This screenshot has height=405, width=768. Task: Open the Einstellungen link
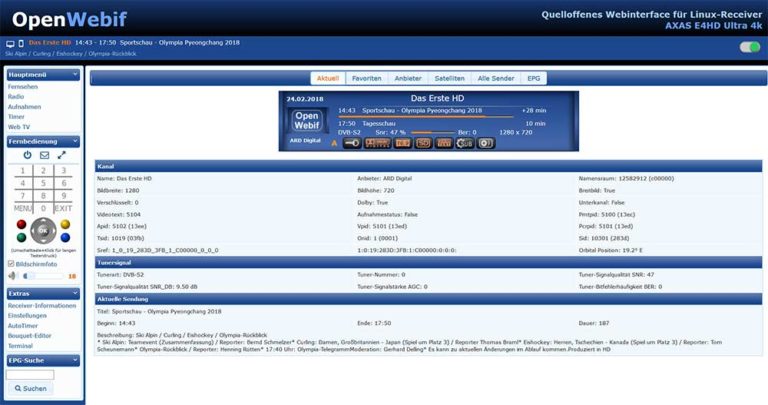tap(27, 315)
